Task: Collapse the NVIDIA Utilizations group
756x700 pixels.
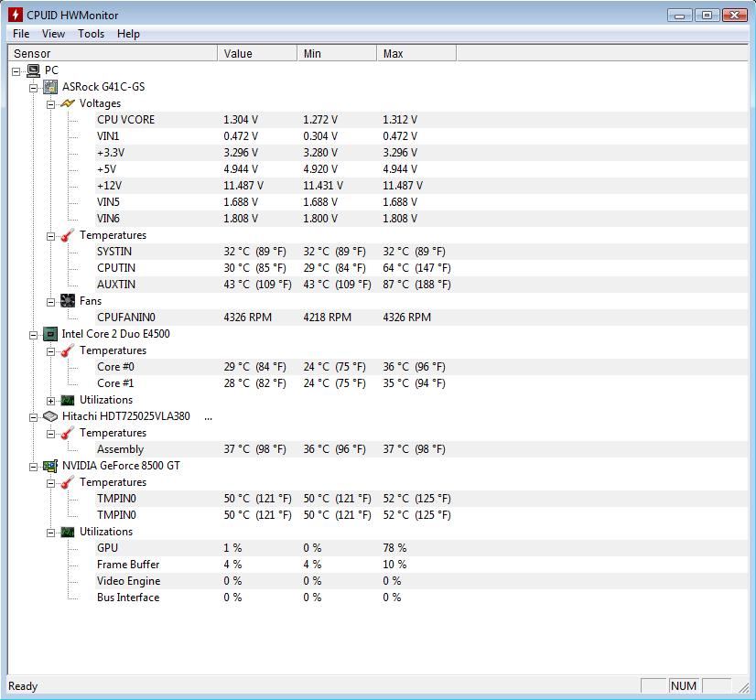Action: pyautogui.click(x=50, y=533)
